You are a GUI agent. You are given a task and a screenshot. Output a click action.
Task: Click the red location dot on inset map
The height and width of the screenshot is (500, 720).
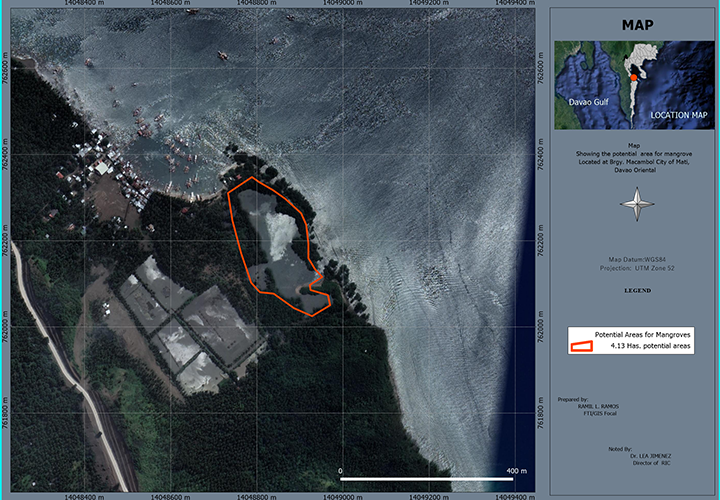point(633,78)
